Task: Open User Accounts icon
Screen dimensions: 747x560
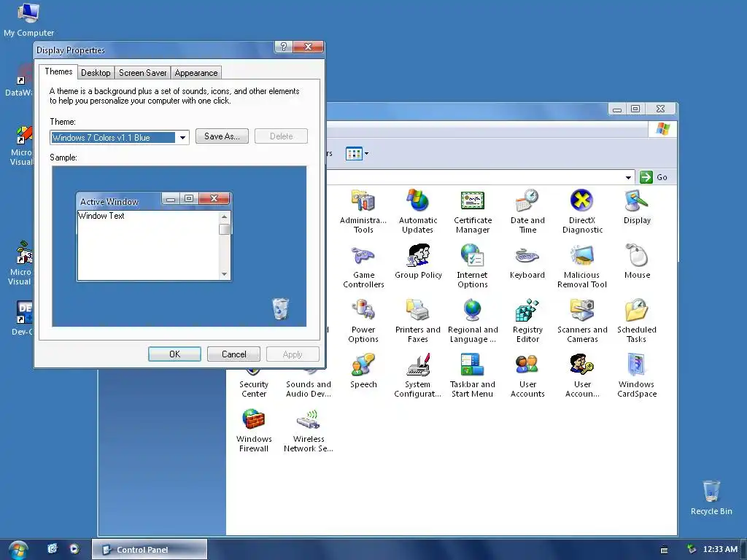Action: (x=527, y=376)
